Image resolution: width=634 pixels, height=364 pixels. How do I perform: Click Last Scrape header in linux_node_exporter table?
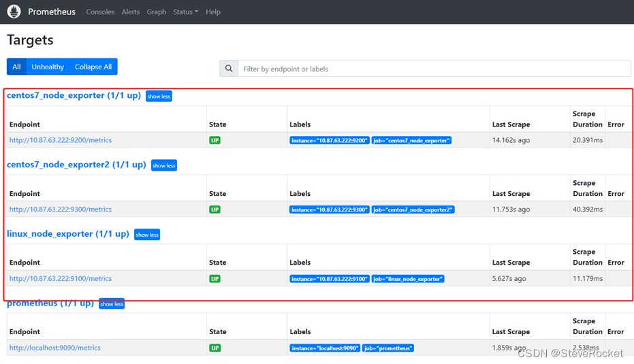coord(511,262)
